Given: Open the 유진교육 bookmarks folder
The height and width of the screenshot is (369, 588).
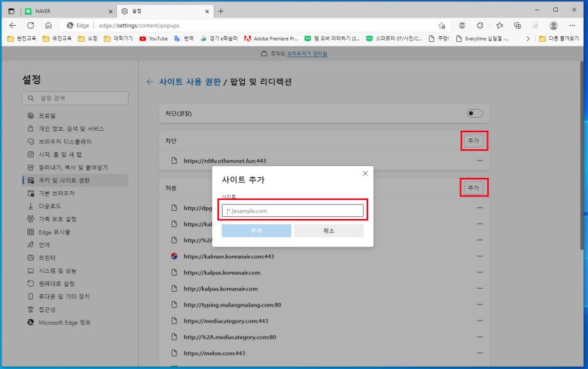Looking at the screenshot, I should coord(57,39).
